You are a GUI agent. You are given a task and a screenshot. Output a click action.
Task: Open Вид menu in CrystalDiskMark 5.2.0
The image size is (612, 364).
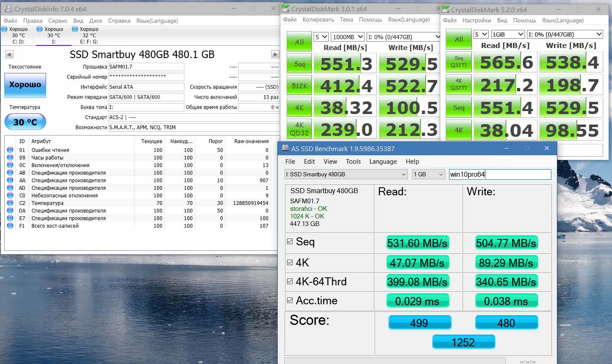502,20
